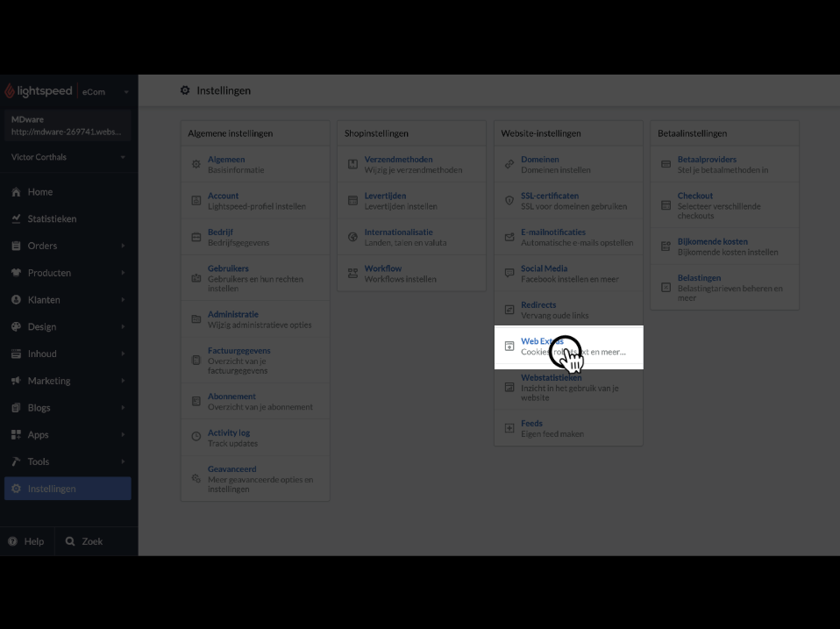
Task: Open Belastingen tax settings
Action: 699,278
